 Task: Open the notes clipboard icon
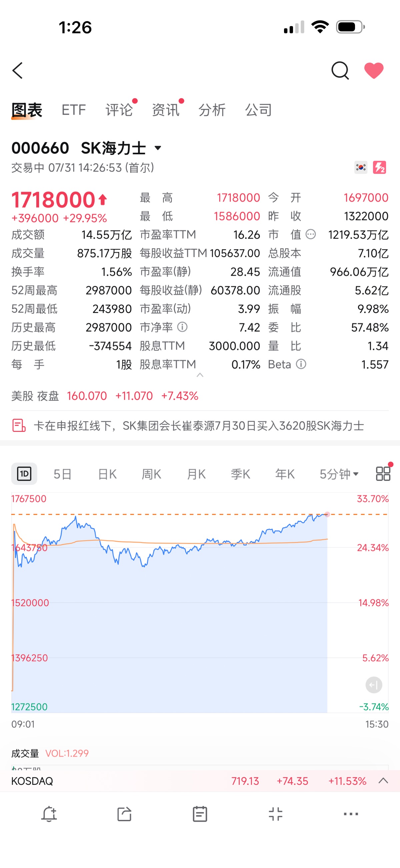(x=200, y=814)
